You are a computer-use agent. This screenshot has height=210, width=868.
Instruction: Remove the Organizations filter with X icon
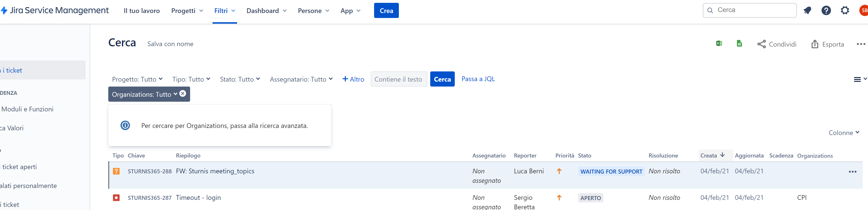(x=183, y=93)
